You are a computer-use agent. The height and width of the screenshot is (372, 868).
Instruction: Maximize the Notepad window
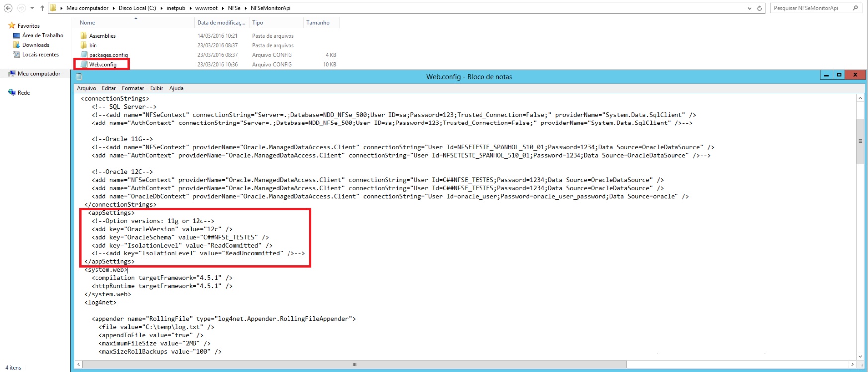point(839,75)
